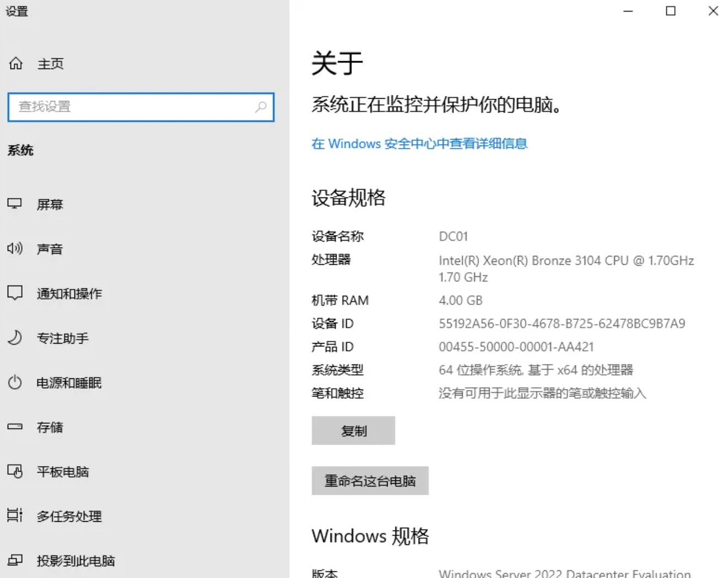This screenshot has width=728, height=578.
Task: Click the Home (主页) house icon
Action: point(16,63)
